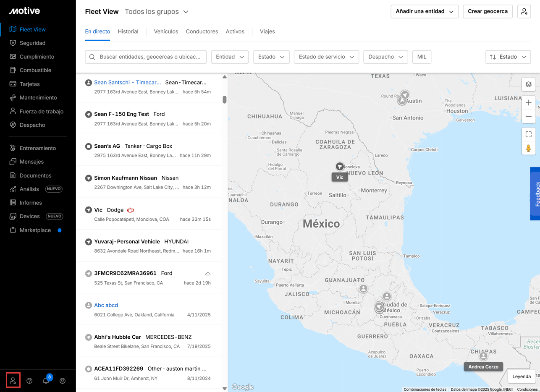
Task: Open the Añadir una entidad dropdown
Action: [424, 12]
